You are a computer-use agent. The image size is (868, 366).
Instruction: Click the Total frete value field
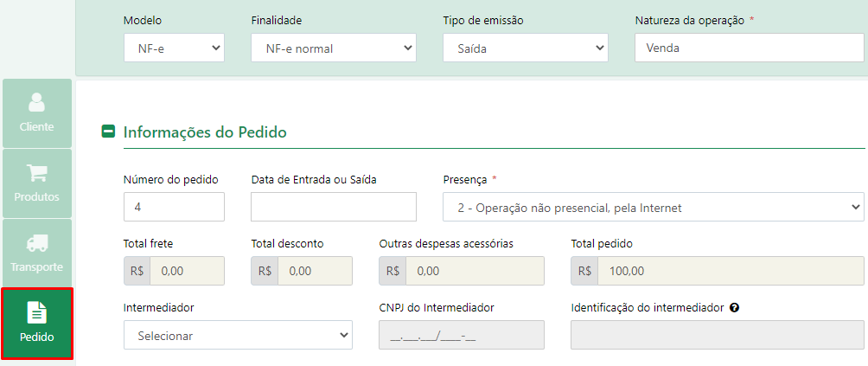(x=187, y=272)
